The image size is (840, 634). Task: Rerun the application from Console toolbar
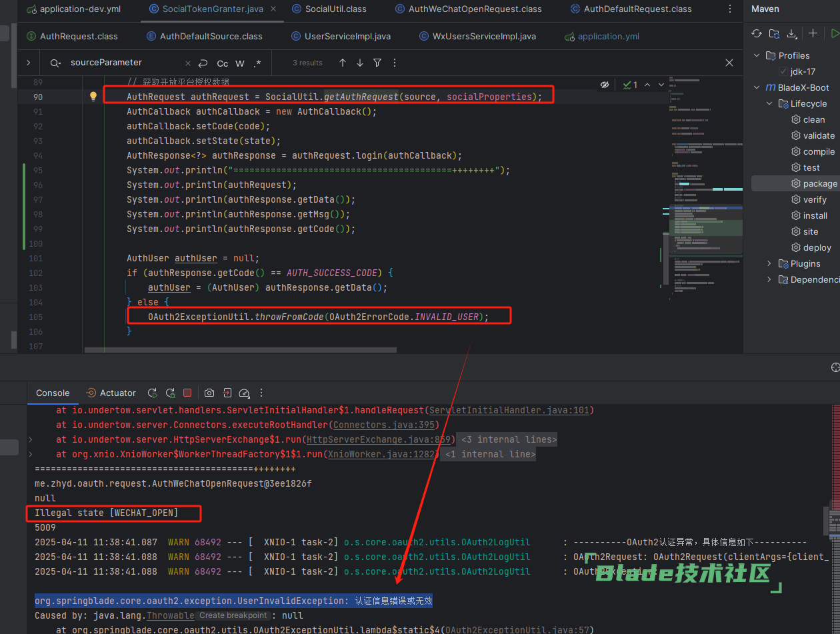coord(152,393)
